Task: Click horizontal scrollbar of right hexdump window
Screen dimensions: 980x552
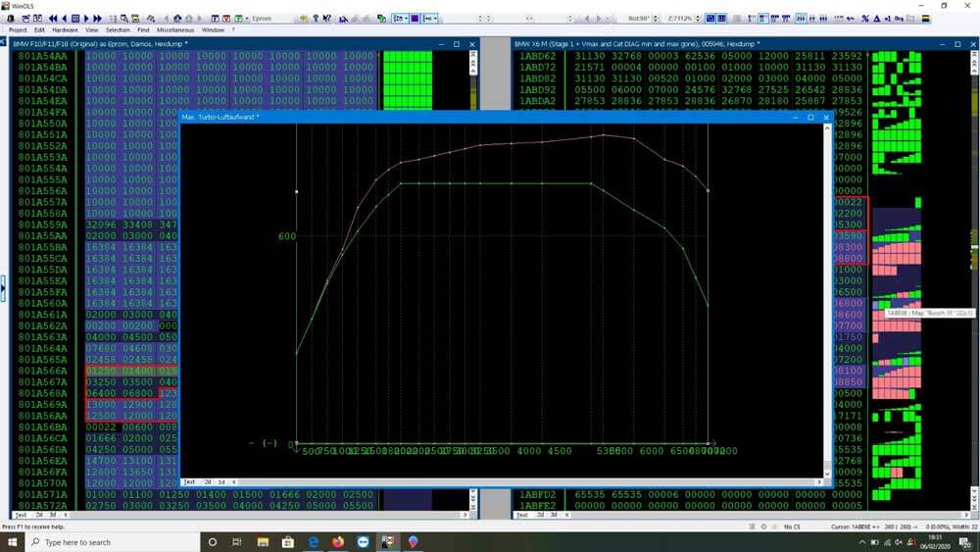Action: point(765,515)
